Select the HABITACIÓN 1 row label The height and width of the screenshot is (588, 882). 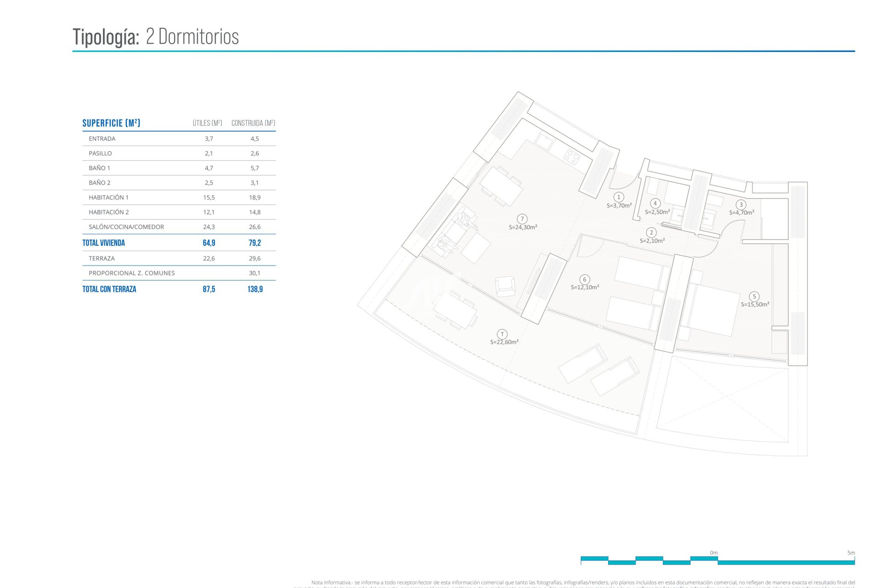[108, 198]
